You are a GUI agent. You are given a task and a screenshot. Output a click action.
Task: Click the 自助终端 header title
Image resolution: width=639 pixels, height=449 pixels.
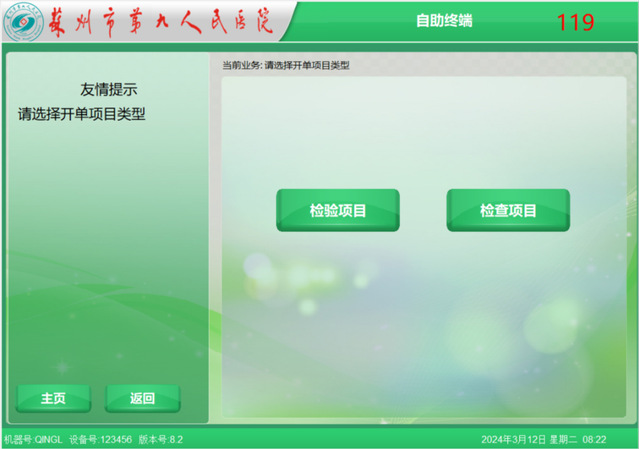445,21
